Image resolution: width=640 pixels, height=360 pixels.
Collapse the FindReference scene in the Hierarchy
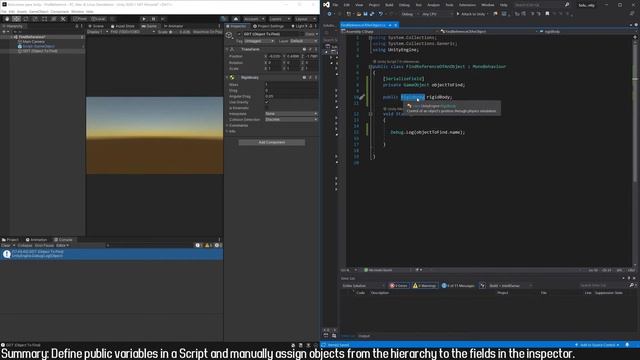(x=12, y=37)
